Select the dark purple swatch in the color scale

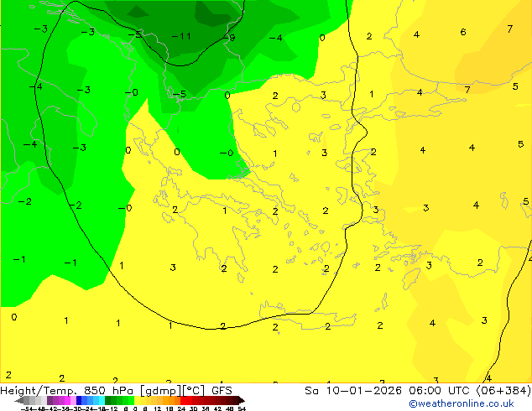[x=50, y=400]
